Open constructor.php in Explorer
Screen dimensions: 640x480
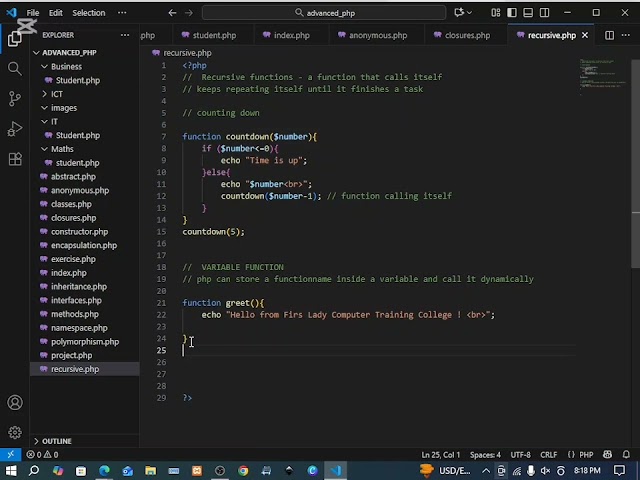point(85,231)
